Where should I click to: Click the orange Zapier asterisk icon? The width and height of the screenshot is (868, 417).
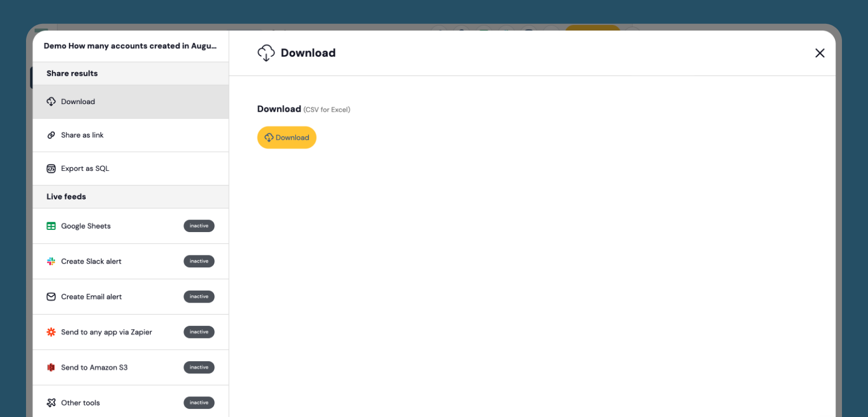(51, 332)
